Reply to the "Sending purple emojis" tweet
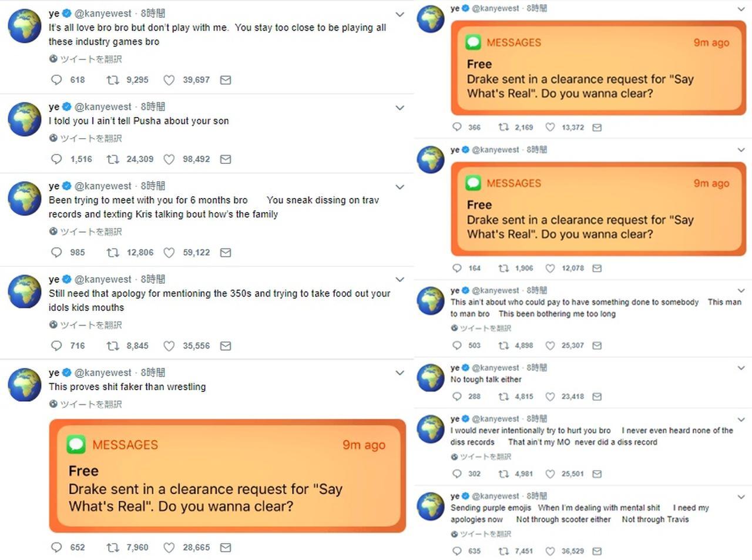752x560 pixels. tap(457, 551)
